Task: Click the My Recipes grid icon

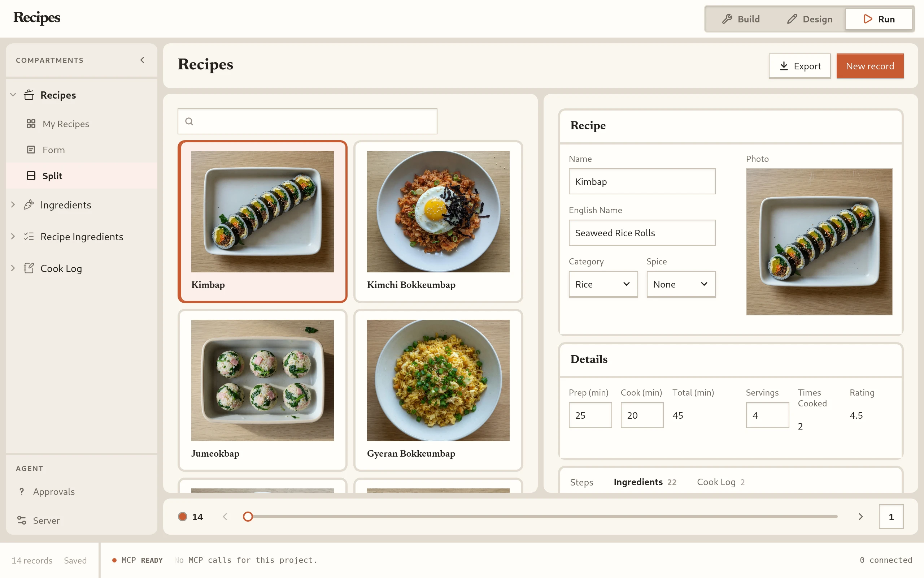Action: [31, 124]
